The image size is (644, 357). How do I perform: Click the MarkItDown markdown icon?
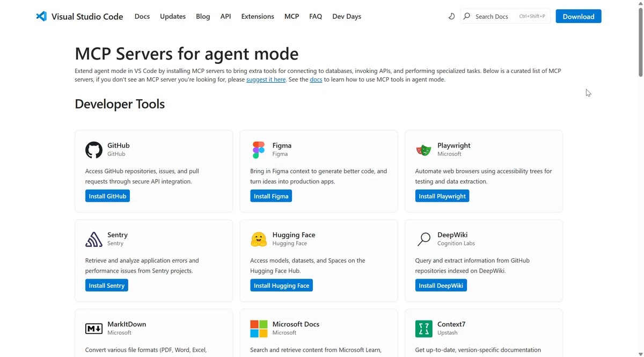pos(94,329)
